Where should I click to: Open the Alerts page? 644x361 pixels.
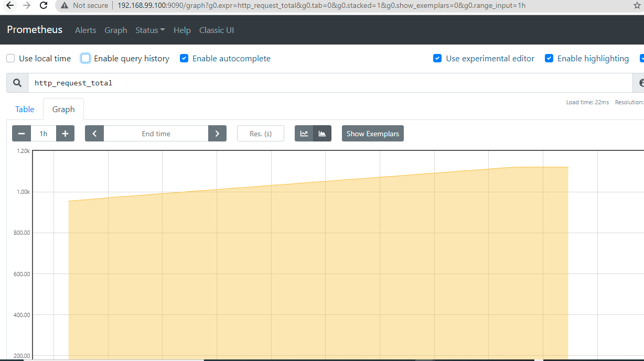(x=85, y=30)
